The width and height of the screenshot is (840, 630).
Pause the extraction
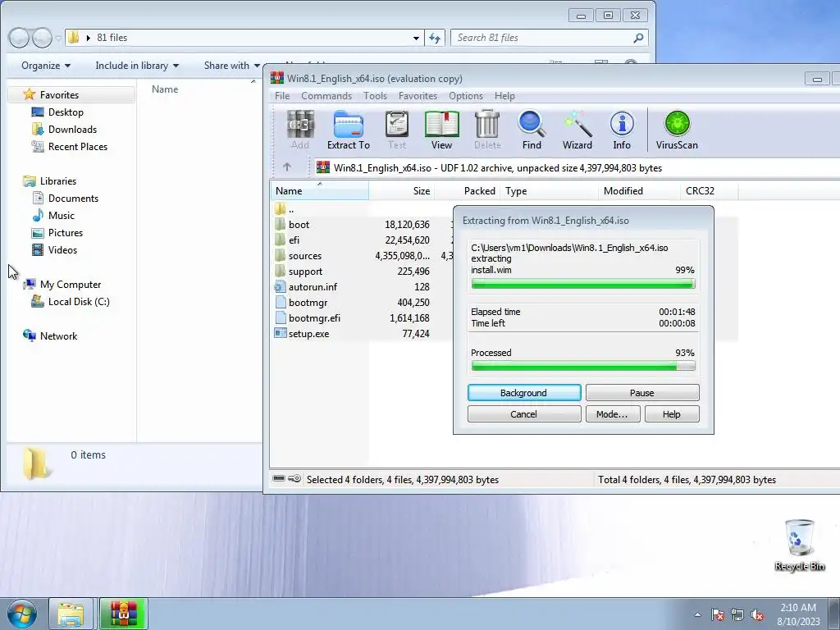pos(642,393)
